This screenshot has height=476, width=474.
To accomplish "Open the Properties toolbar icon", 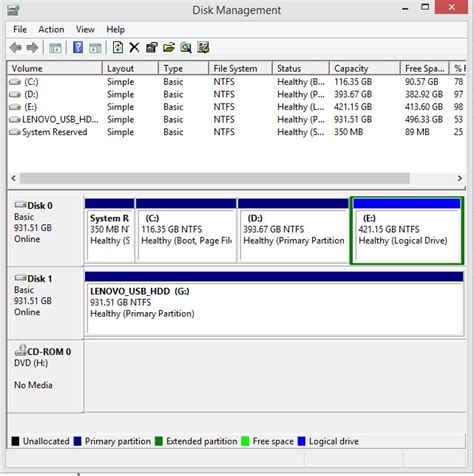I will [x=152, y=48].
